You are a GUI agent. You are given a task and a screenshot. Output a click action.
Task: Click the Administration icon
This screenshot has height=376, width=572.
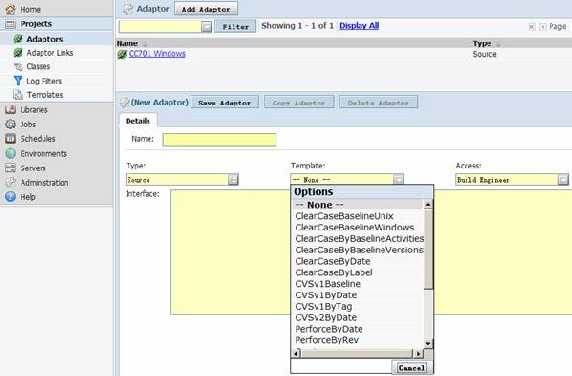(11, 182)
